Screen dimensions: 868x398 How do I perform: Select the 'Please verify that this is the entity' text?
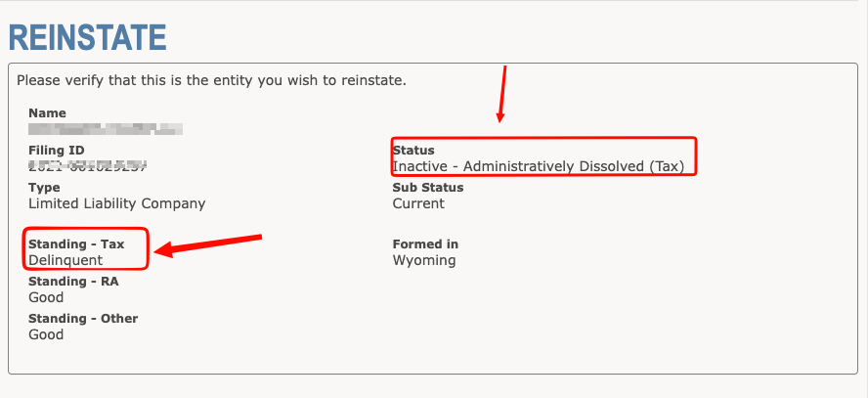coord(211,81)
